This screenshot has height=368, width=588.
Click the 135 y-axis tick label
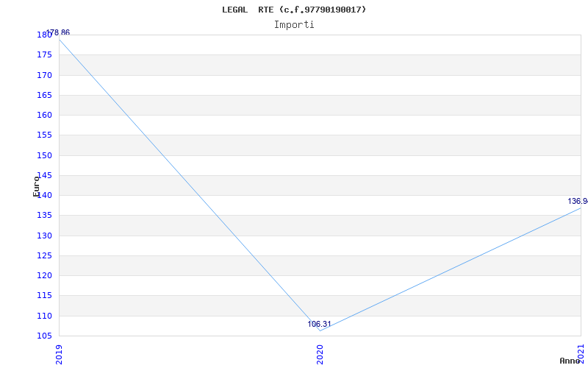coord(44,216)
